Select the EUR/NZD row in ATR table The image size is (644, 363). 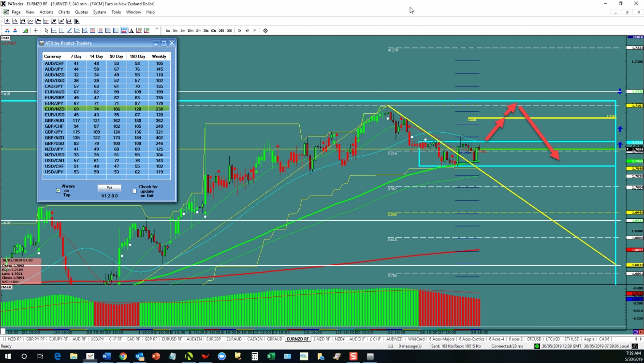tap(105, 109)
